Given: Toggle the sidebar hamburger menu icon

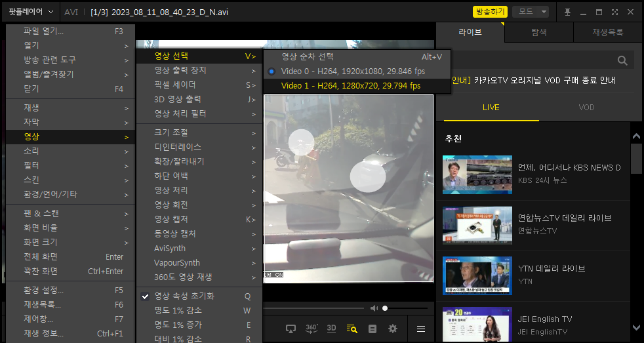Looking at the screenshot, I should [x=420, y=329].
